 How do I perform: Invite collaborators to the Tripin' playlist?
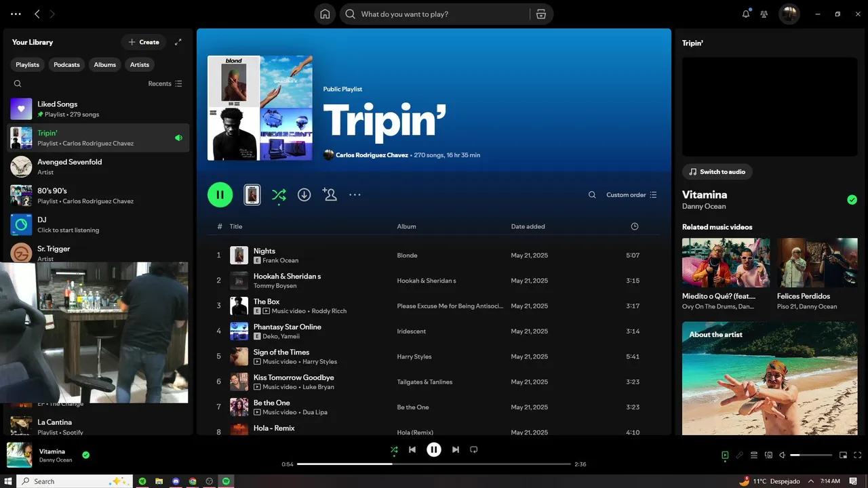pos(330,195)
